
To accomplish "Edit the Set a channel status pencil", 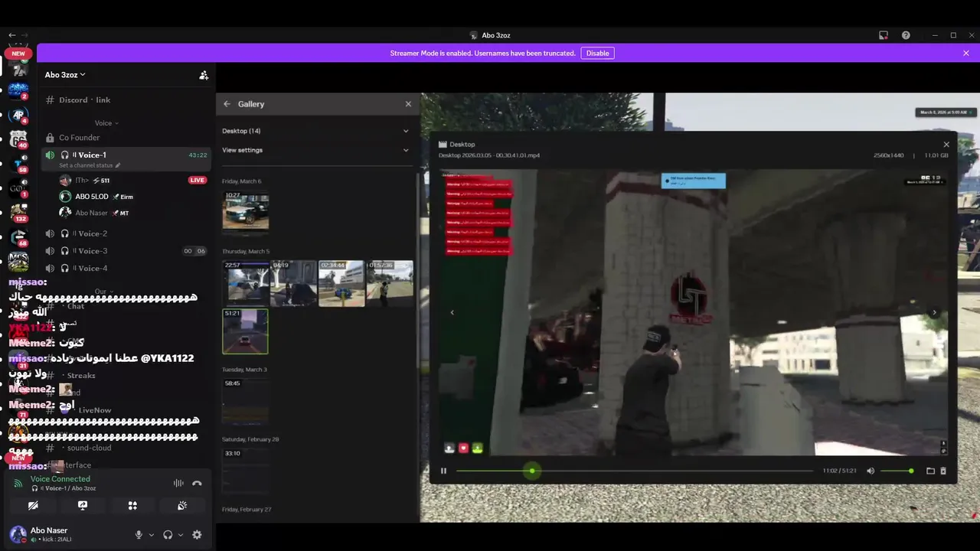I will 118,165.
